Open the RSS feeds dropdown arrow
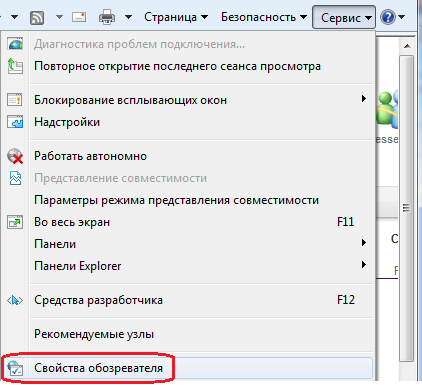The image size is (422, 387). pos(59,17)
